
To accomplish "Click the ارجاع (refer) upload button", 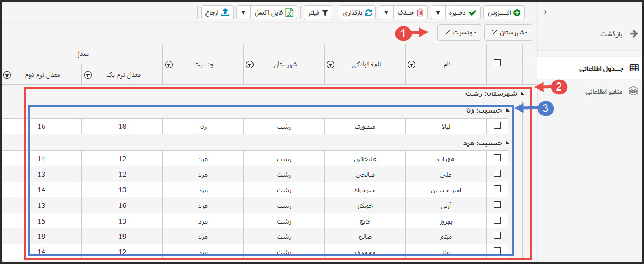I will click(218, 13).
